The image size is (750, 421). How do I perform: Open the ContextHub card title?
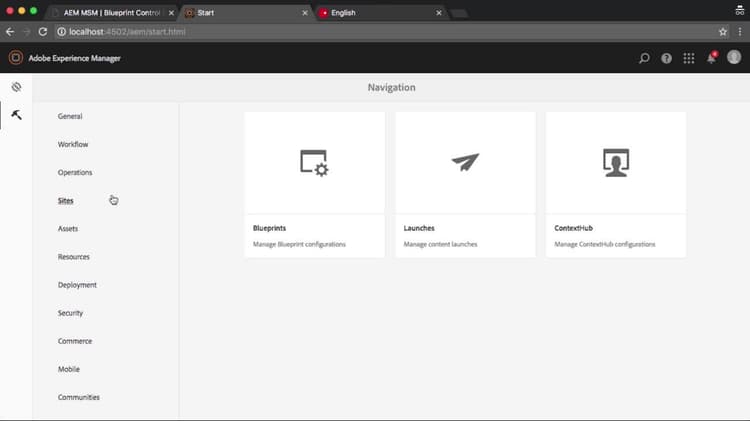click(x=574, y=228)
